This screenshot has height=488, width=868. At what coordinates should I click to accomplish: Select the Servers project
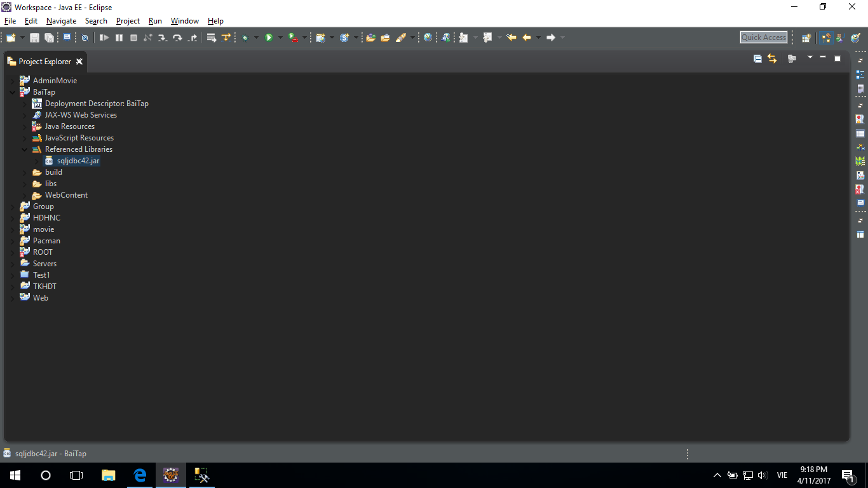tap(44, 264)
